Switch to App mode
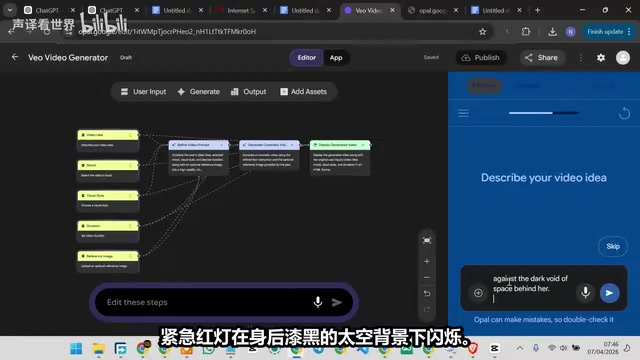Viewport: 640px width, 360px height. pos(336,58)
